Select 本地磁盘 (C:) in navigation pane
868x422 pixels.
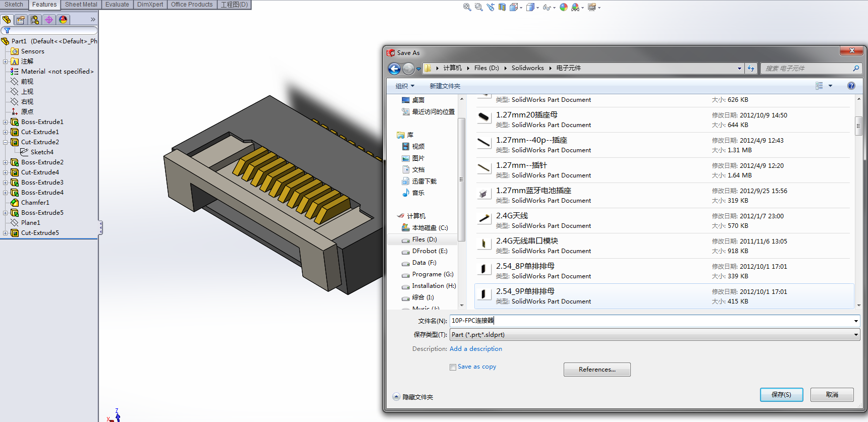click(429, 228)
